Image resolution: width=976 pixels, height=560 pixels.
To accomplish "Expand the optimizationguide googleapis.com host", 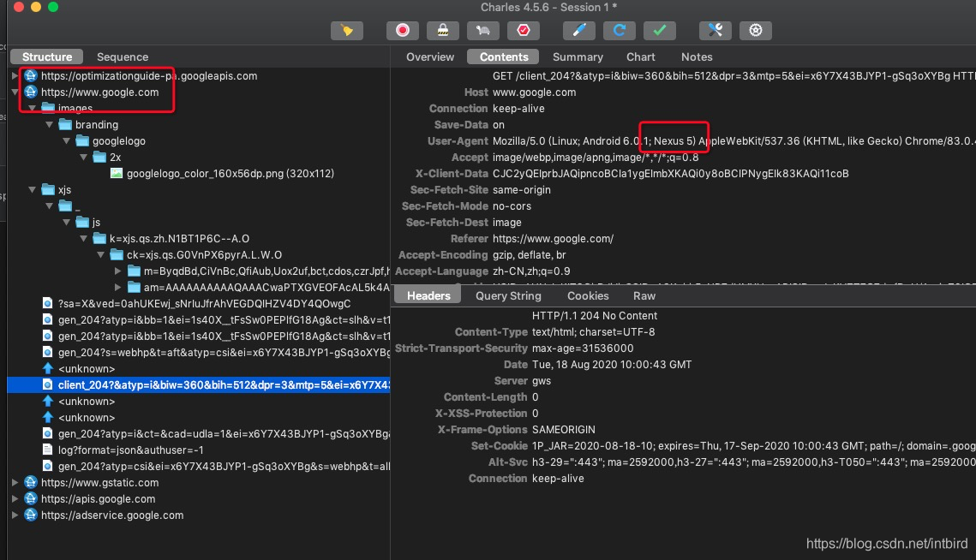I will [15, 76].
